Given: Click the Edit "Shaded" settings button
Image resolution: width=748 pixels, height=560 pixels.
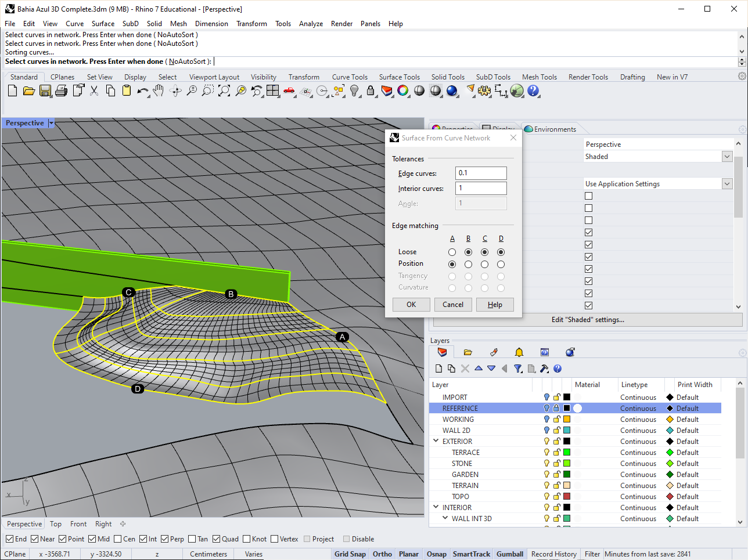Looking at the screenshot, I should point(588,320).
